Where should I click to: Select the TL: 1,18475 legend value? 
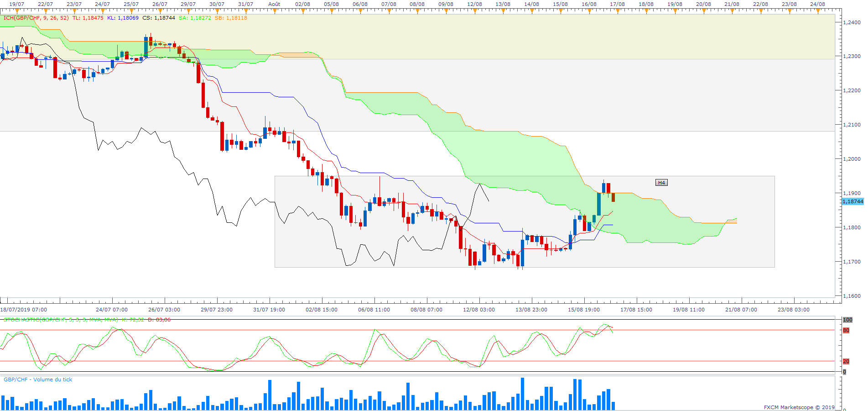click(x=88, y=18)
